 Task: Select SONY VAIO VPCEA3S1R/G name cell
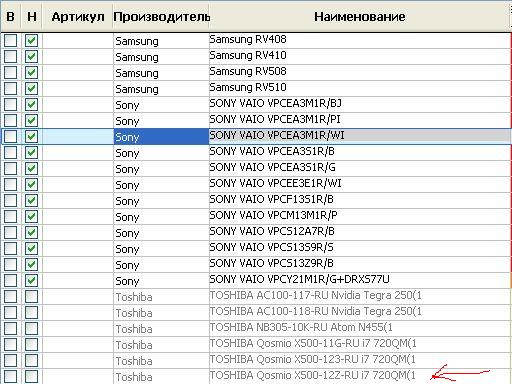[360, 169]
